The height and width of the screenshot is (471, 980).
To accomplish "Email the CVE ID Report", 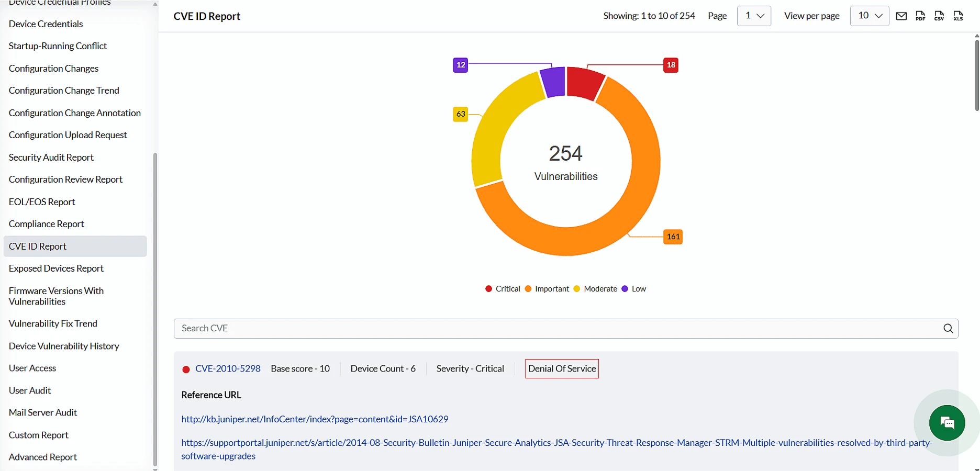I will [901, 16].
